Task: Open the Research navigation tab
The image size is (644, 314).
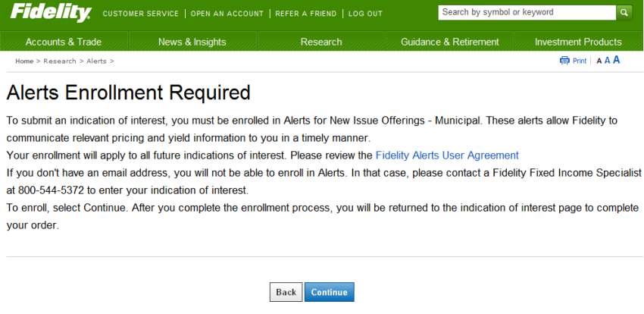Action: pos(321,42)
